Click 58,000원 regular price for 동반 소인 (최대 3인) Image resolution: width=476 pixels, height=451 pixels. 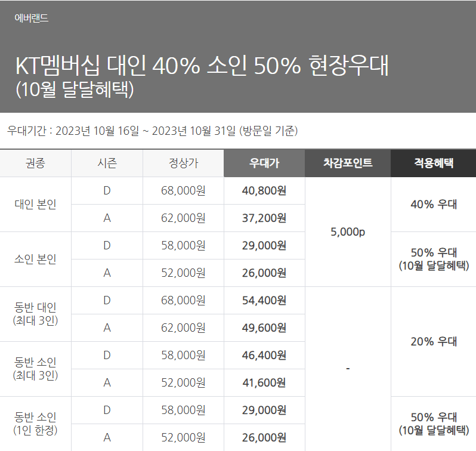click(x=183, y=355)
